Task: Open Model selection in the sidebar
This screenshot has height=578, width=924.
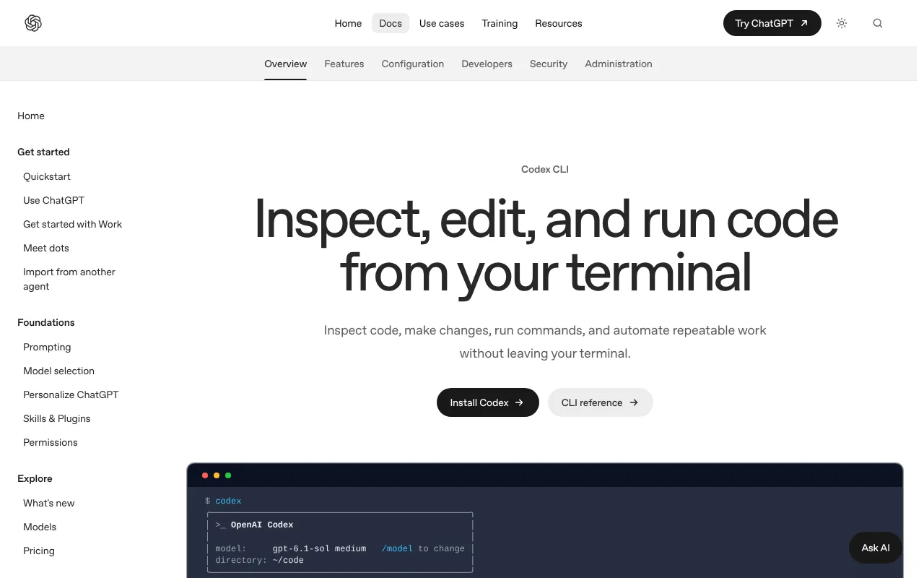Action: (x=58, y=371)
